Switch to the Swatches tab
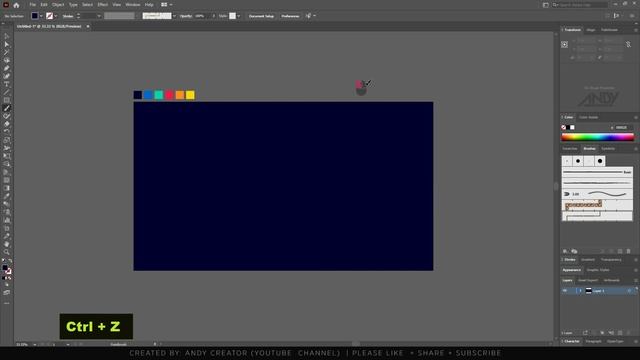This screenshot has height=360, width=640. [570, 149]
